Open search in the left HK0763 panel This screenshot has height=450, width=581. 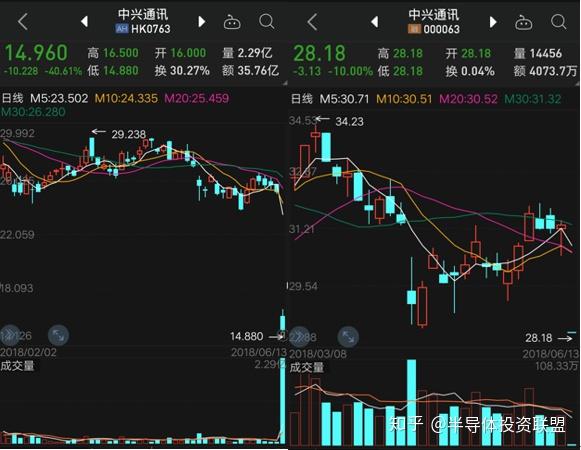click(x=266, y=22)
